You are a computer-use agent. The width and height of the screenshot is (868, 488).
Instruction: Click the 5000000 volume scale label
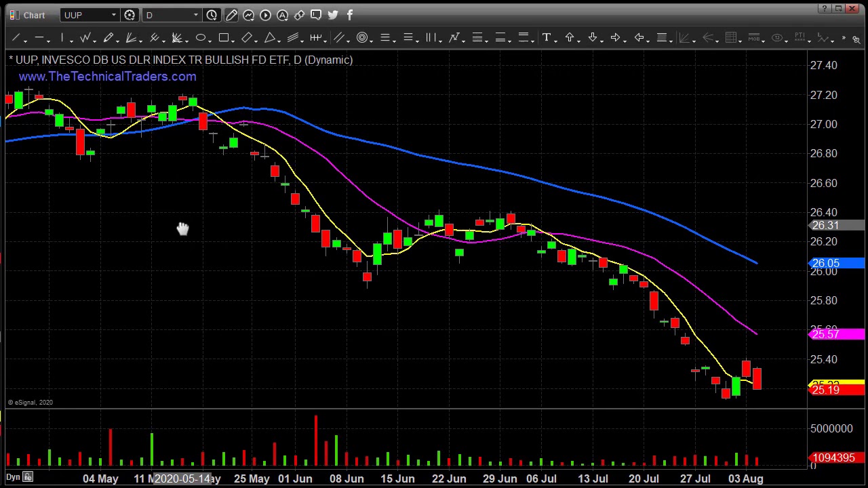(831, 429)
